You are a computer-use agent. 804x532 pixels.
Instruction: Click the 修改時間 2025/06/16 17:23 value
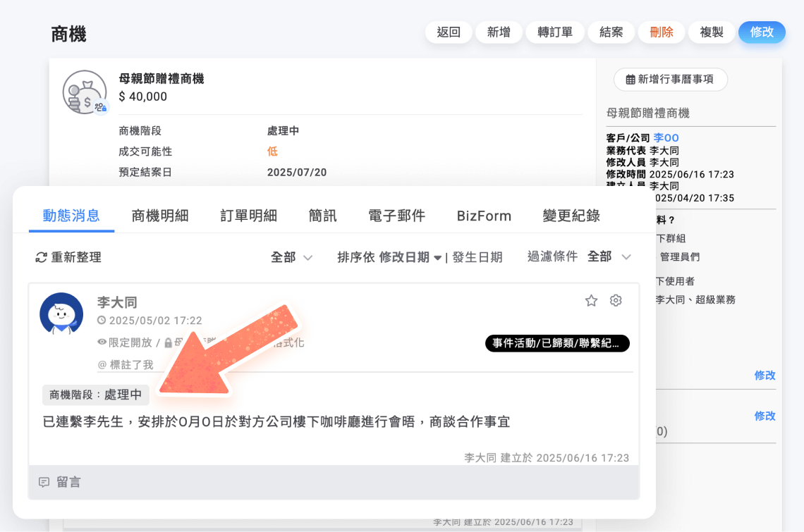point(692,174)
